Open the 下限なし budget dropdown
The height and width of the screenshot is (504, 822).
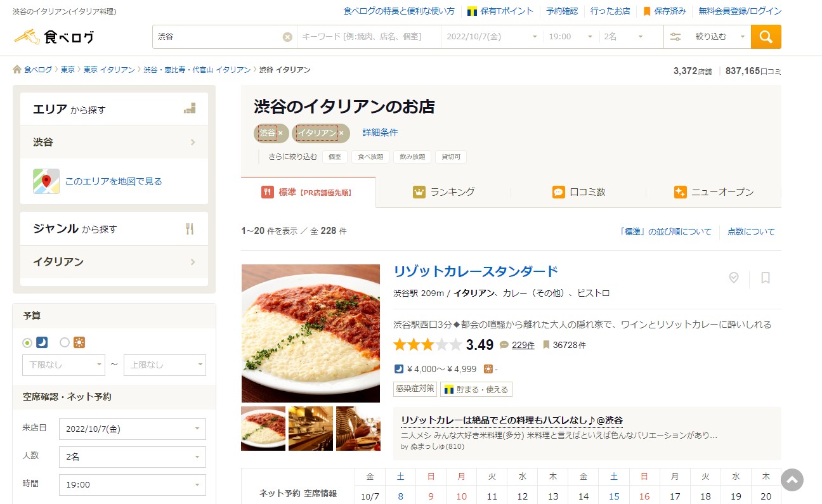point(63,365)
